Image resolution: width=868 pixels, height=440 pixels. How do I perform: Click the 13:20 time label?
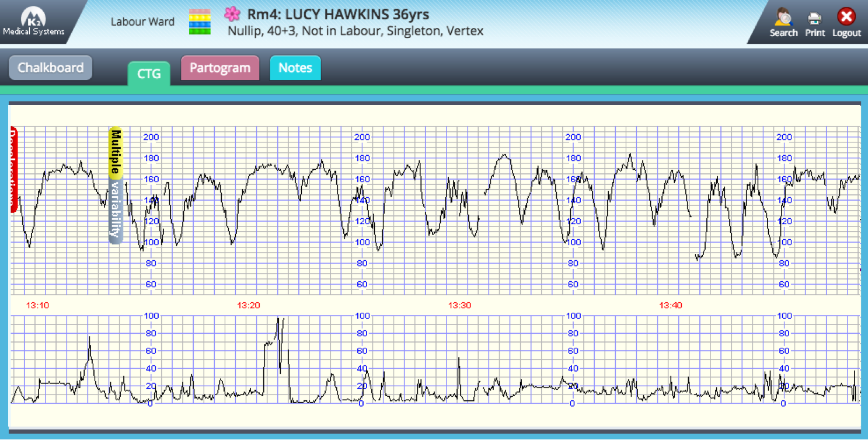248,305
